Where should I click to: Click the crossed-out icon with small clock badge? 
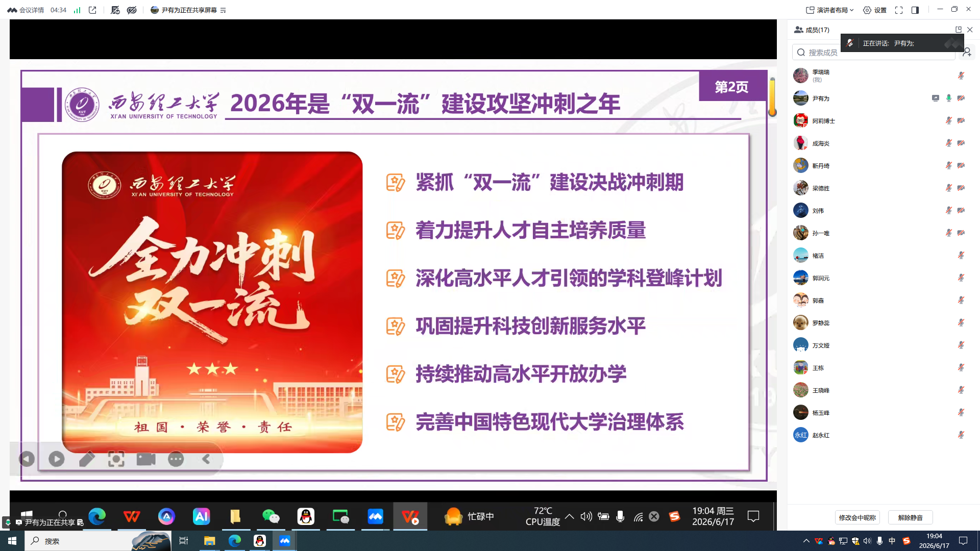pos(115,10)
